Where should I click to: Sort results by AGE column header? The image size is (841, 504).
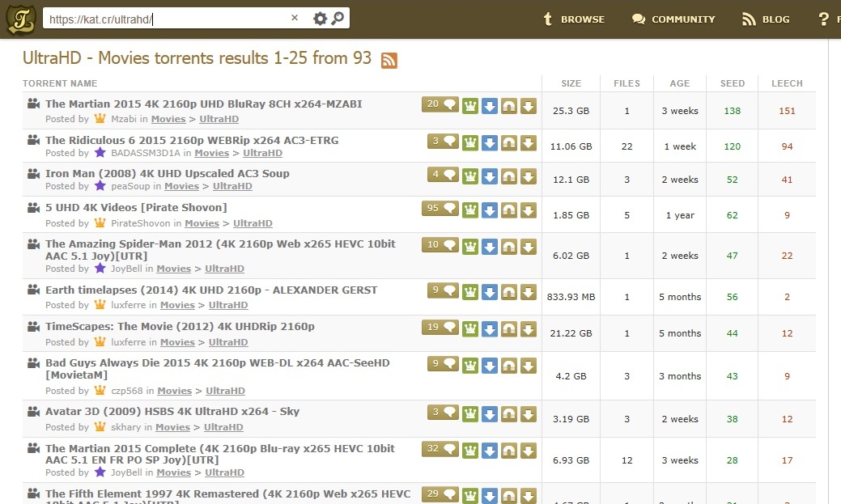pos(680,83)
